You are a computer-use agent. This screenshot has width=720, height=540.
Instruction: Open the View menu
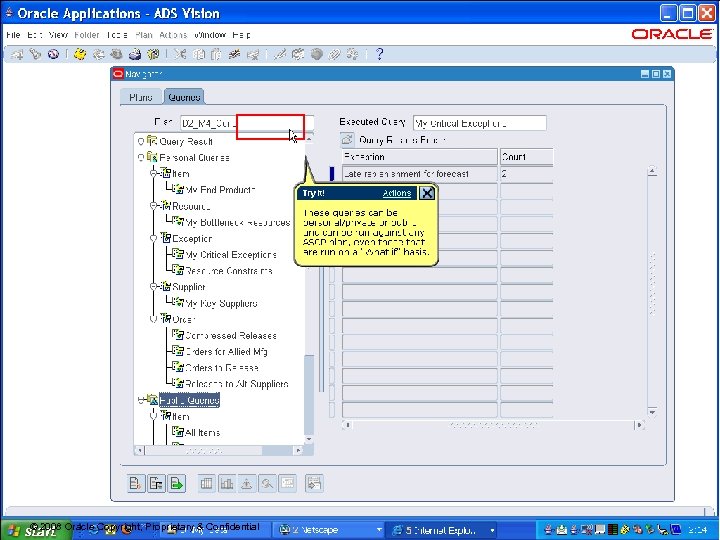click(x=58, y=35)
